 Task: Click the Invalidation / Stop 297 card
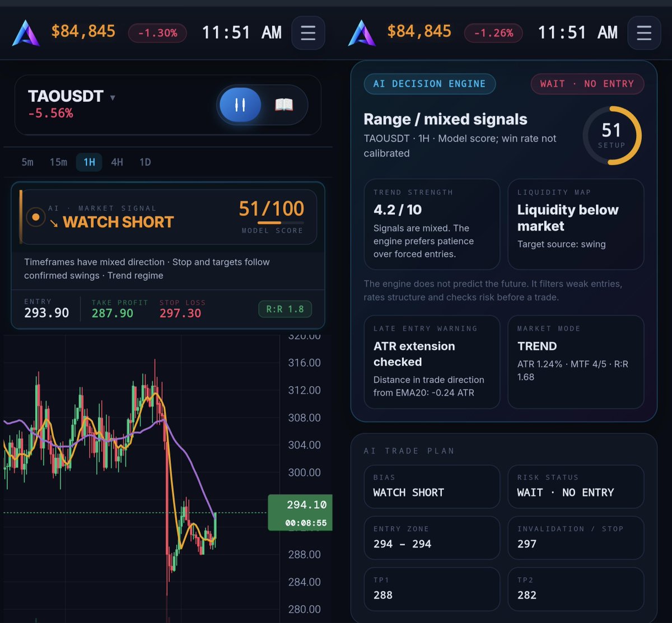pos(576,537)
